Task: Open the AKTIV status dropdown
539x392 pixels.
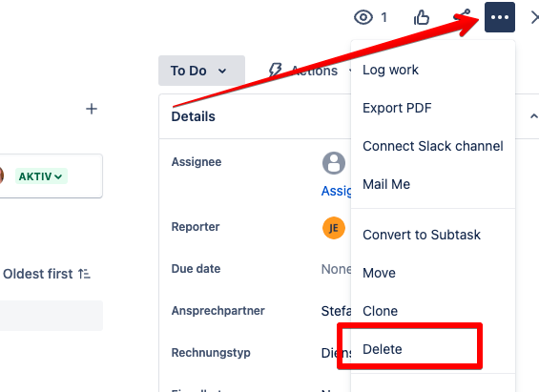Action: tap(41, 176)
